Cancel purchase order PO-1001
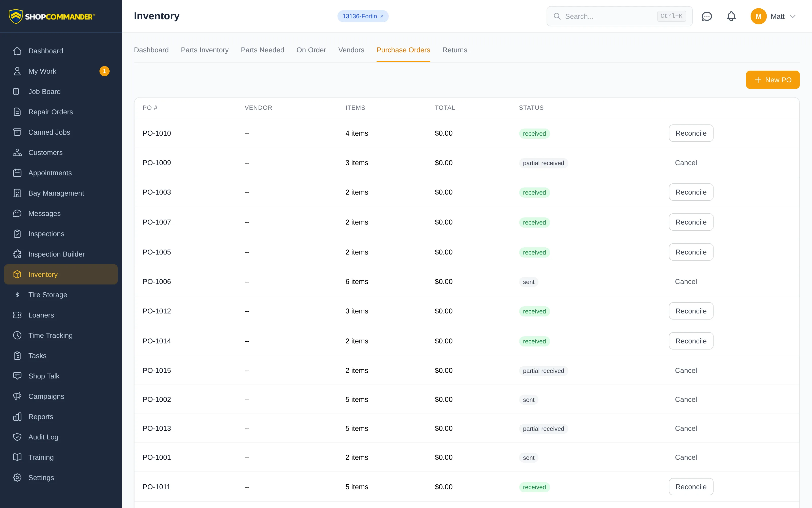The height and width of the screenshot is (508, 812). [686, 457]
